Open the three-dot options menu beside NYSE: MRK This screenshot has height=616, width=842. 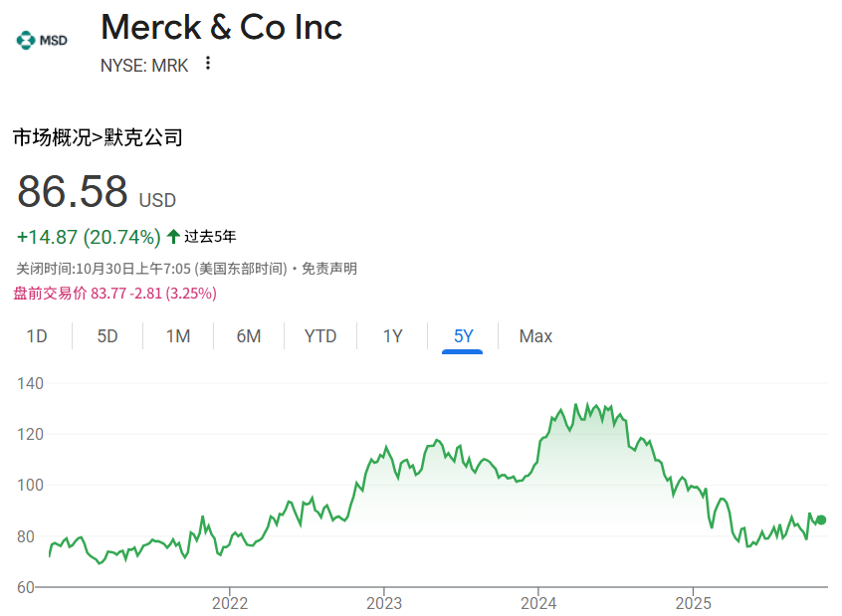(x=207, y=63)
